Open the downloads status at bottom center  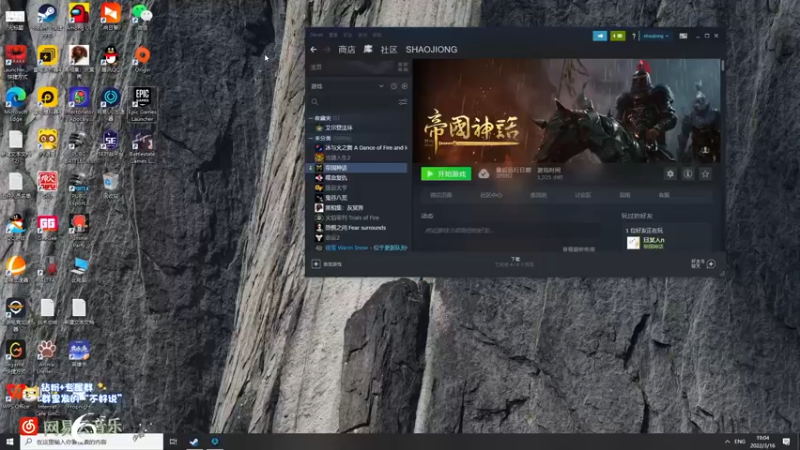[x=514, y=262]
